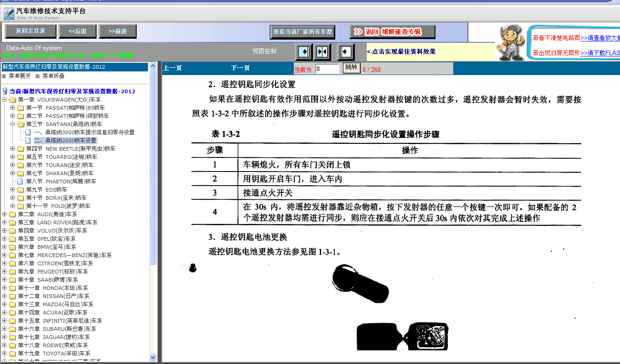Click 第十四章 ACURA(讴歌)车系 row
The width and height of the screenshot is (620, 364).
point(53,313)
